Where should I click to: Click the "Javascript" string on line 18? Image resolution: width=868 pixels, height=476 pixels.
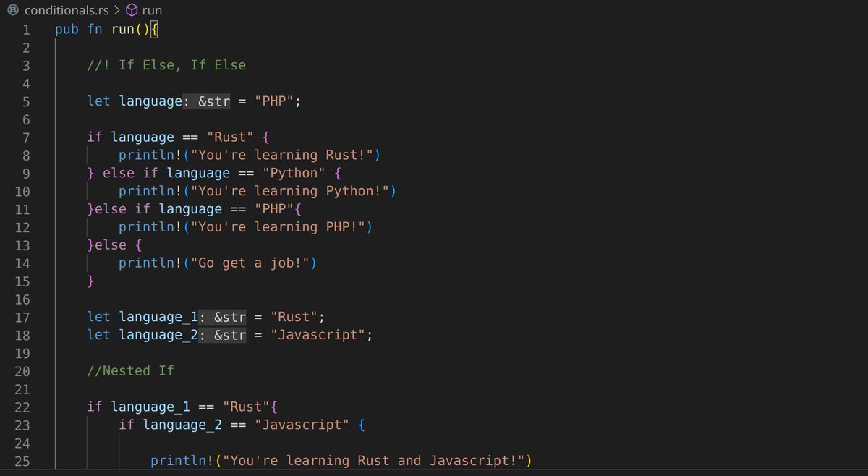coord(318,335)
